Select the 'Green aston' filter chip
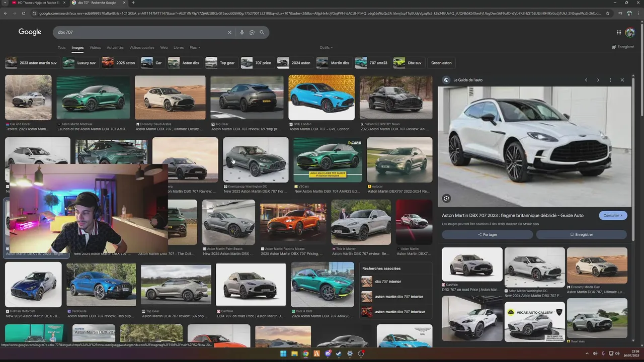Screen dimensions: 644x362 [x=441, y=63]
